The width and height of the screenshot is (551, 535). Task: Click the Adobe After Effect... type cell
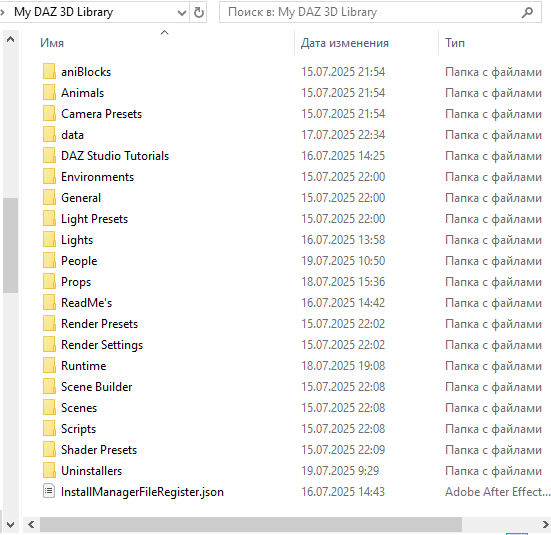498,492
